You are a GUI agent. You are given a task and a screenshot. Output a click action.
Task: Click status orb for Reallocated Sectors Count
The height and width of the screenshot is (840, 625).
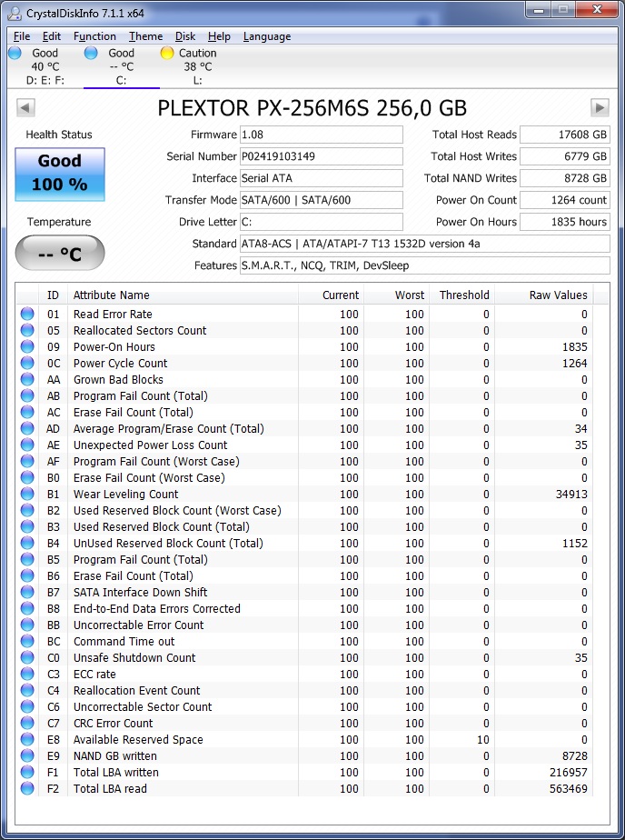coord(27,331)
